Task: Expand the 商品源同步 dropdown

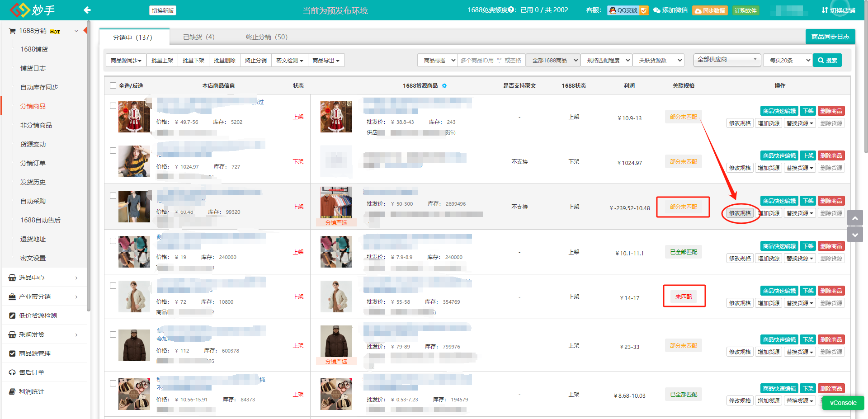Action: pyautogui.click(x=126, y=60)
